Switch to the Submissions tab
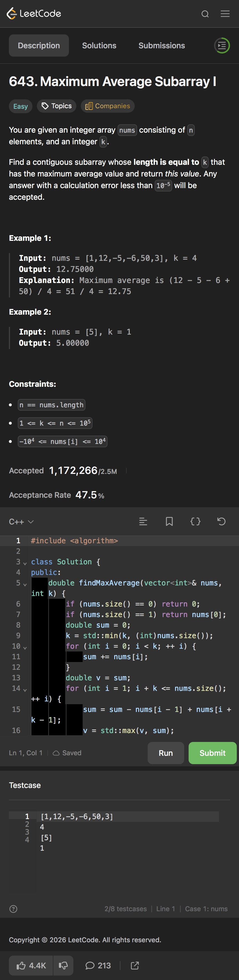 click(162, 46)
